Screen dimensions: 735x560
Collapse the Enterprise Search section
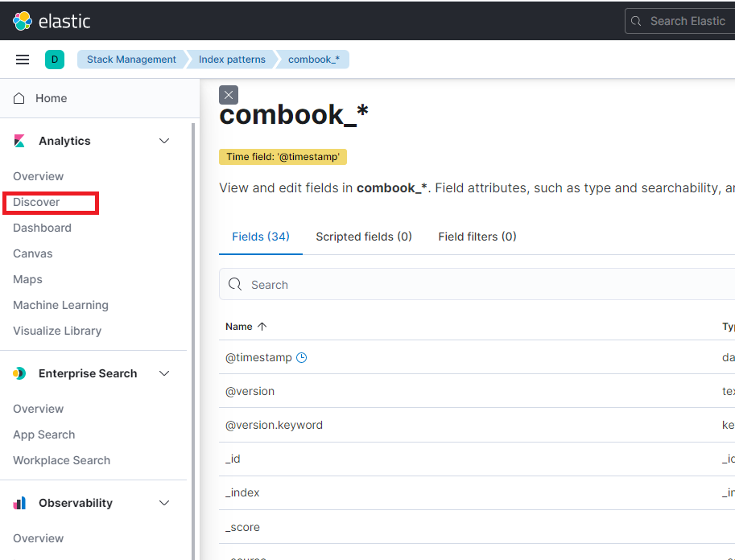164,373
